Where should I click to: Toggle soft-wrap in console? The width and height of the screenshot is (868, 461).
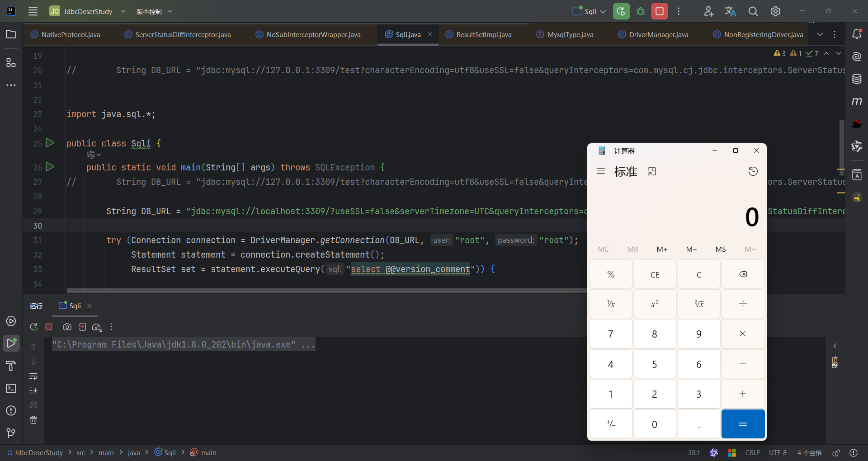(33, 376)
